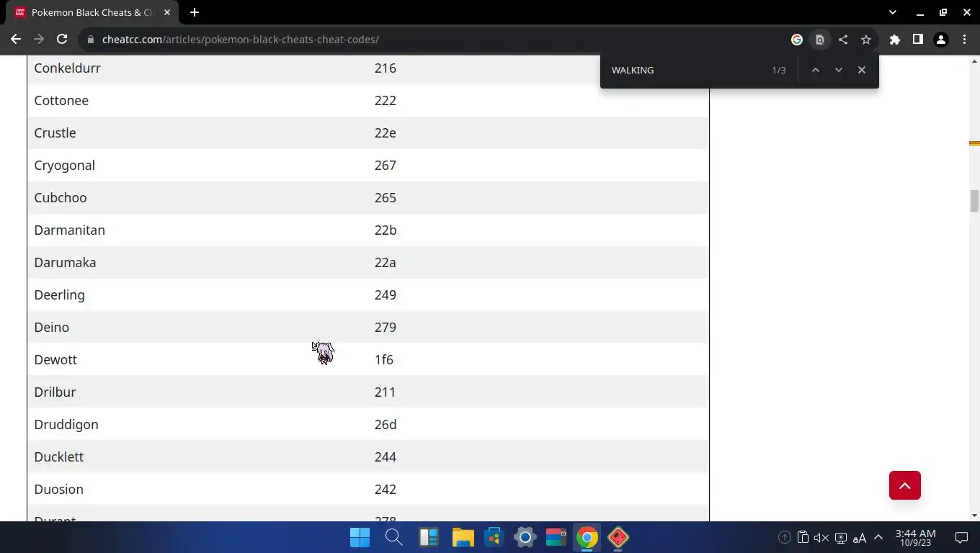The width and height of the screenshot is (980, 553).
Task: Open a new browser tab
Action: click(x=195, y=12)
